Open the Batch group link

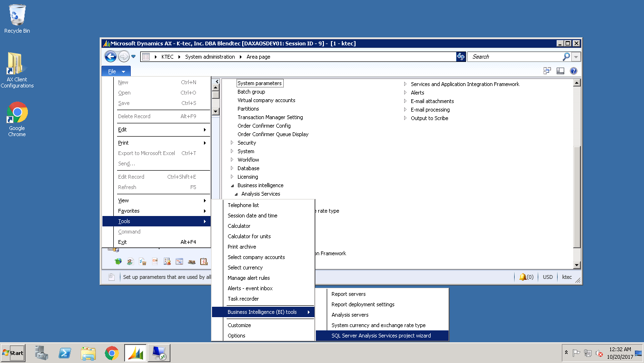pyautogui.click(x=251, y=92)
